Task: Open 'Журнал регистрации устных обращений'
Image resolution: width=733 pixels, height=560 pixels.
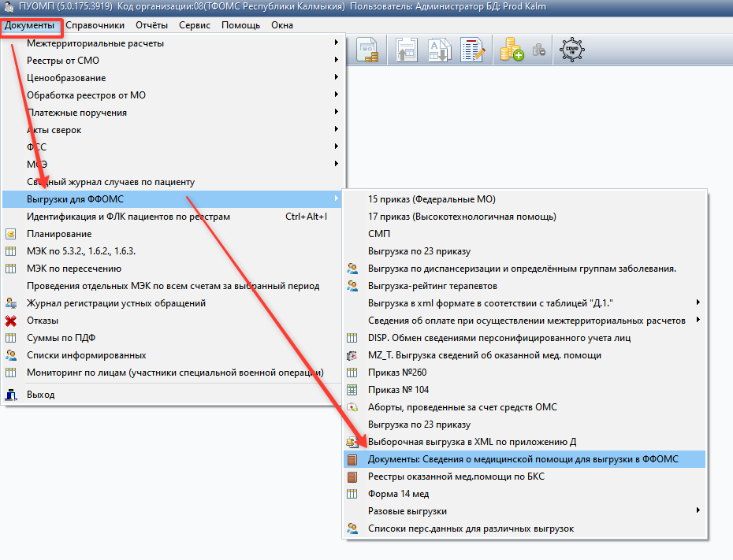Action: point(116,303)
